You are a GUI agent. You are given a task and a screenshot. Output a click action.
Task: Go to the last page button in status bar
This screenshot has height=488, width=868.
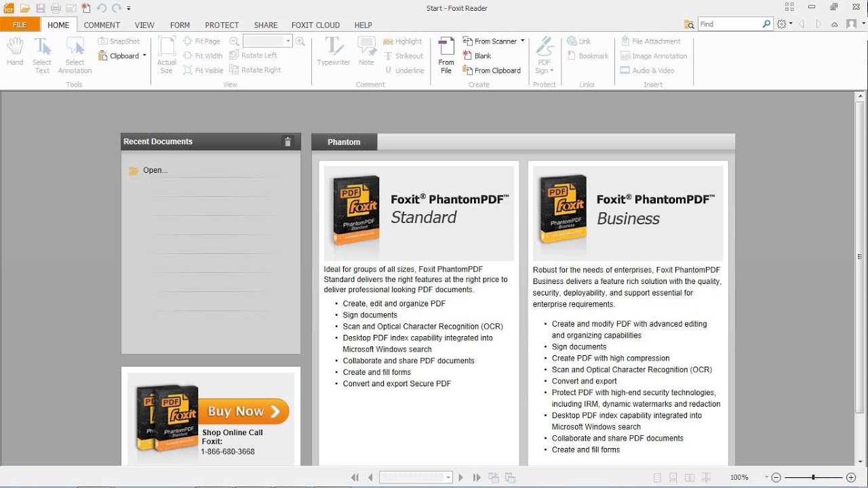coord(477,478)
